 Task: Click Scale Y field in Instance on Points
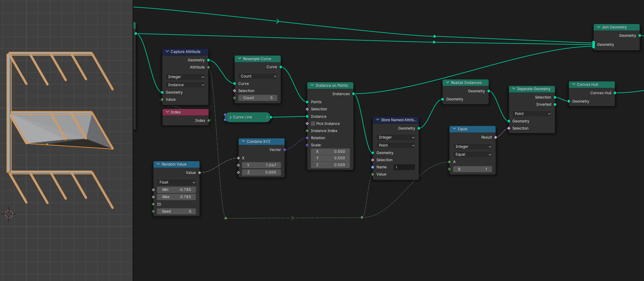point(330,158)
